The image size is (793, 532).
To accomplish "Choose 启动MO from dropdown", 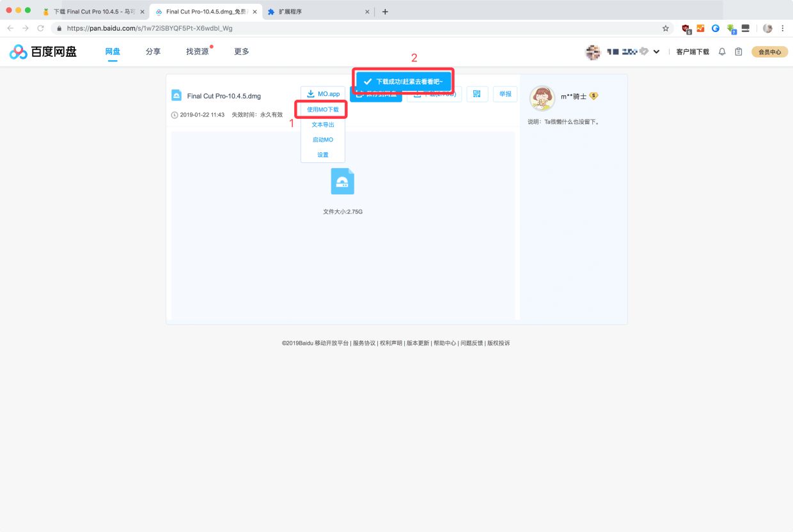I will (x=323, y=139).
